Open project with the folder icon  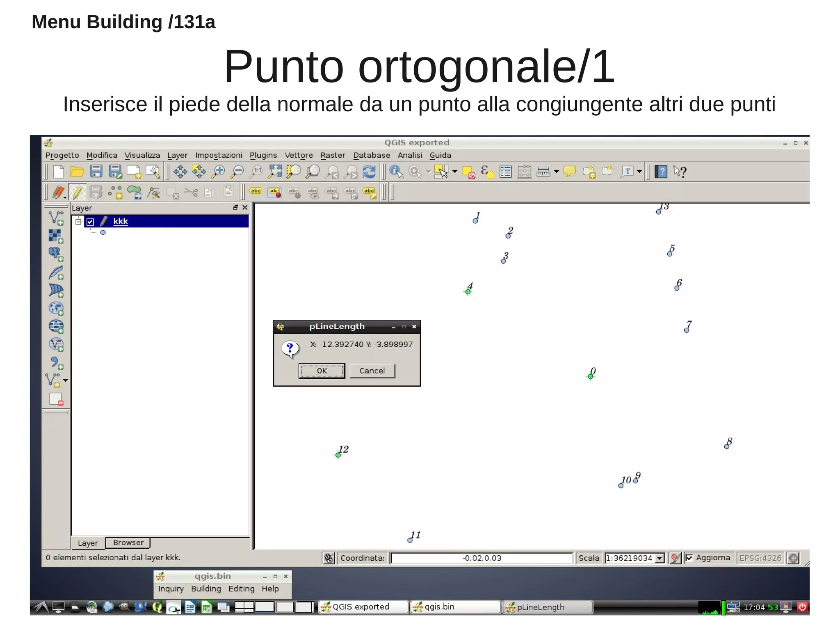click(77, 172)
